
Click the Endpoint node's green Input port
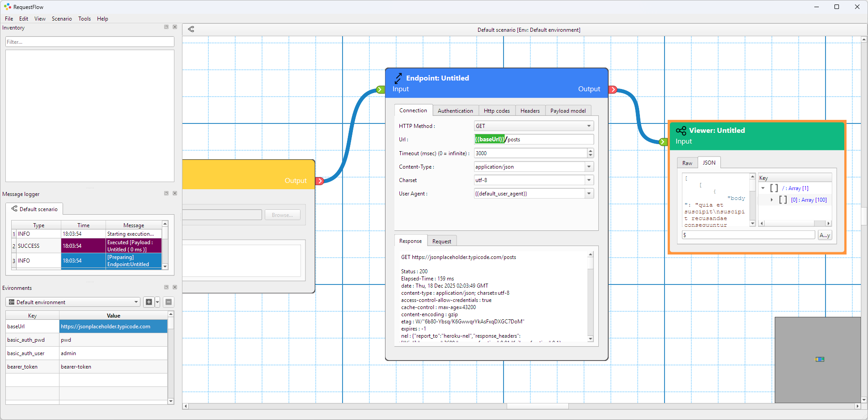(x=380, y=89)
